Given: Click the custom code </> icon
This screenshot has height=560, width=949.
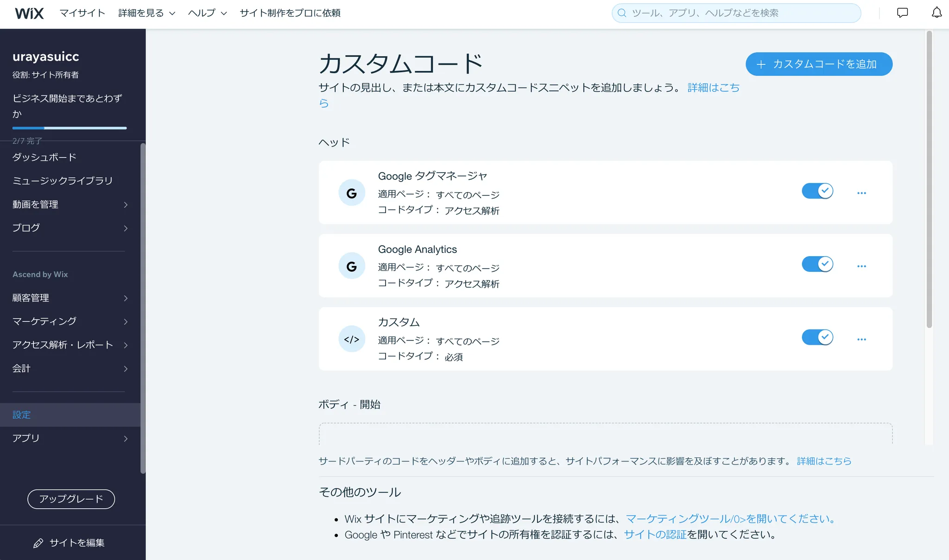Looking at the screenshot, I should pyautogui.click(x=352, y=339).
